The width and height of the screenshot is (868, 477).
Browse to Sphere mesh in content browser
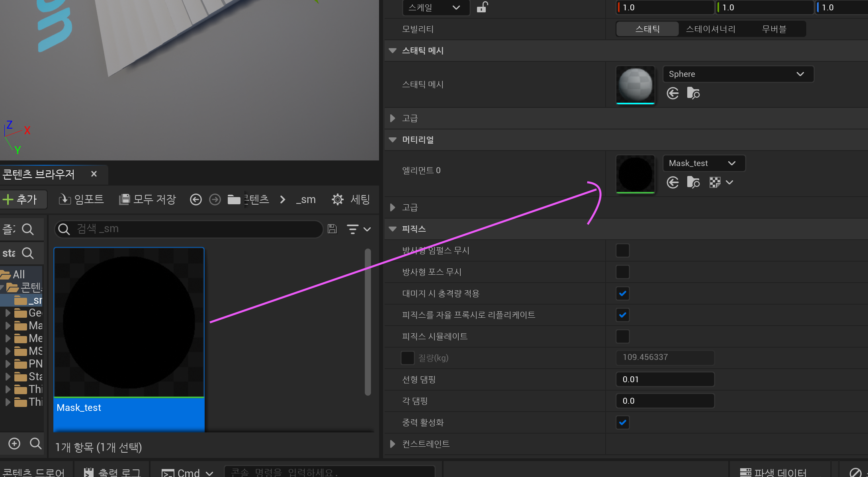click(693, 94)
